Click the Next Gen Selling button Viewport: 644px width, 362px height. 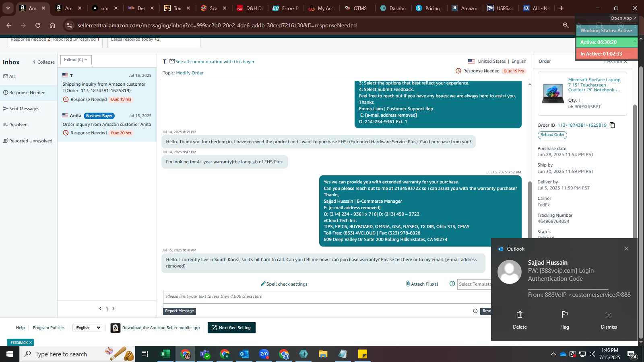[x=231, y=328]
